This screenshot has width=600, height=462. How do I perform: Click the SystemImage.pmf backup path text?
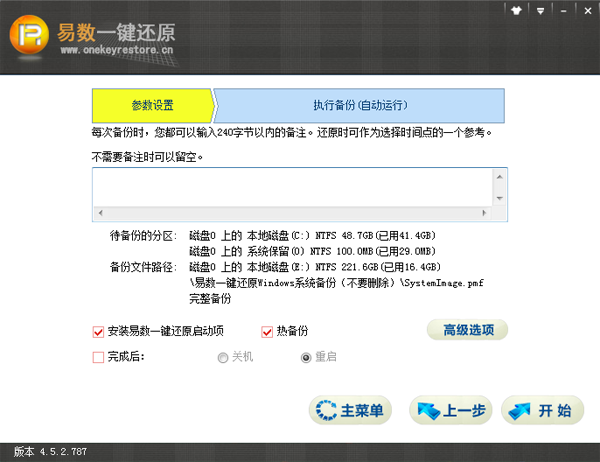(337, 283)
